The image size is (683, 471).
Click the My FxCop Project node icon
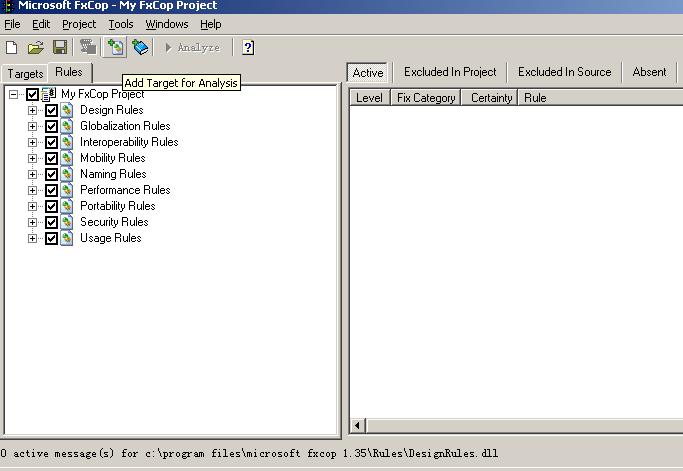[48, 94]
